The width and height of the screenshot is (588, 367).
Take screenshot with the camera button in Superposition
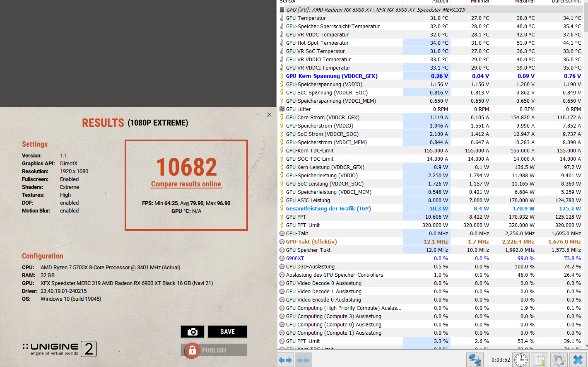point(192,332)
